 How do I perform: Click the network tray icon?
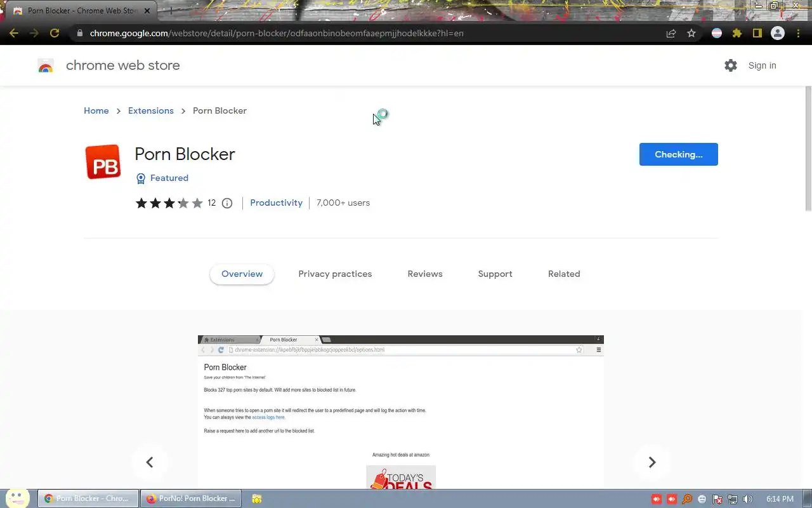coord(733,499)
